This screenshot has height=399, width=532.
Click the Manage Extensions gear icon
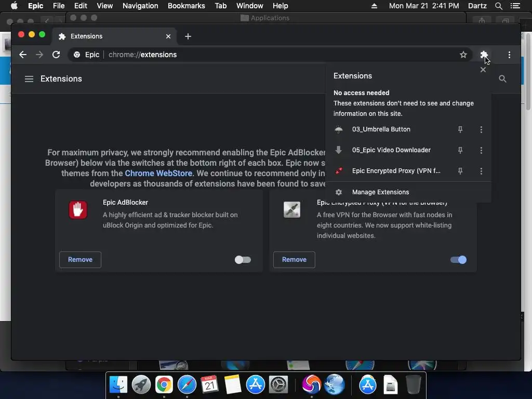(339, 192)
